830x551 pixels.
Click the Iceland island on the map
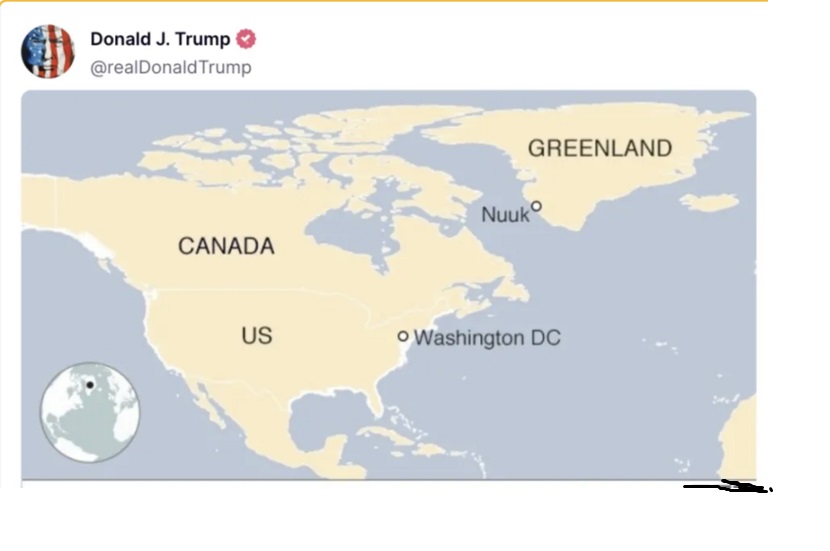pos(709,202)
